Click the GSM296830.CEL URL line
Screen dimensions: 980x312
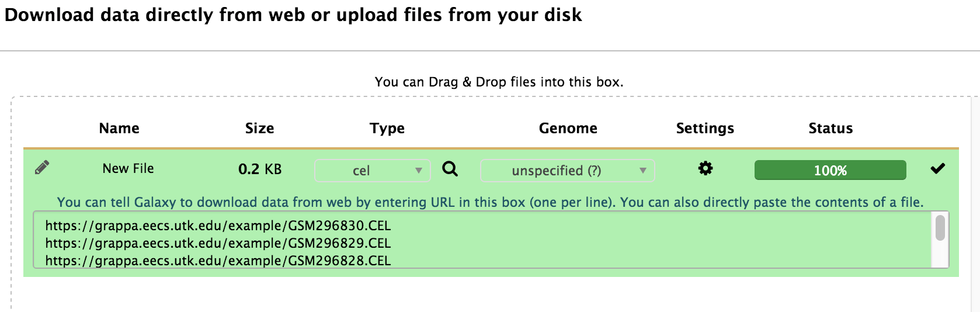pos(218,226)
